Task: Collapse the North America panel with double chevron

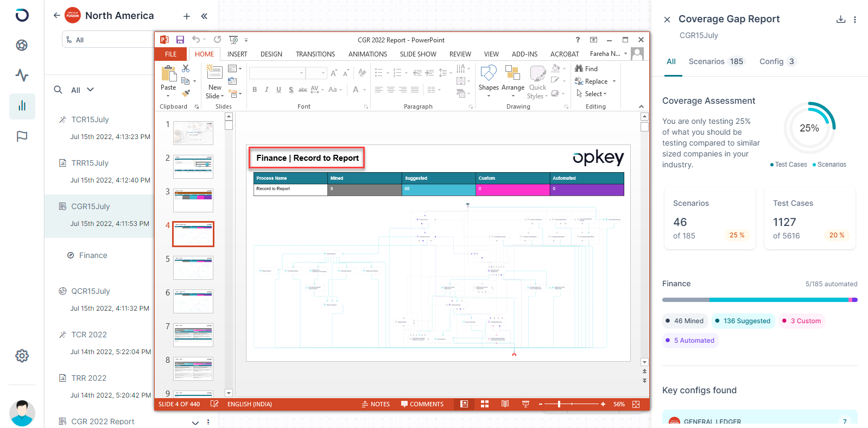Action: tap(204, 16)
